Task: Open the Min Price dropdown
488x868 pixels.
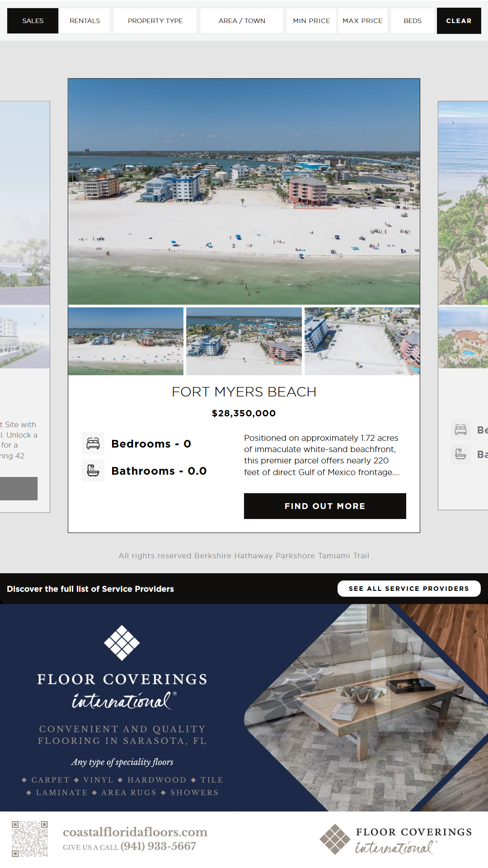Action: tap(311, 21)
